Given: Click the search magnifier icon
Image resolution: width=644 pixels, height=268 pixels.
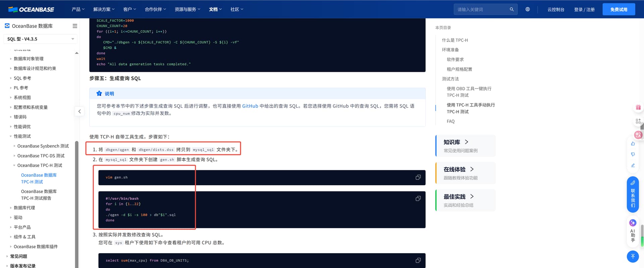Looking at the screenshot, I should (512, 9).
